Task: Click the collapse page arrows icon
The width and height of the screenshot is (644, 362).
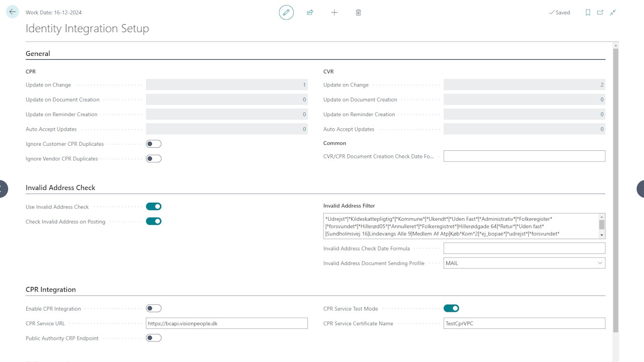Action: tap(613, 13)
